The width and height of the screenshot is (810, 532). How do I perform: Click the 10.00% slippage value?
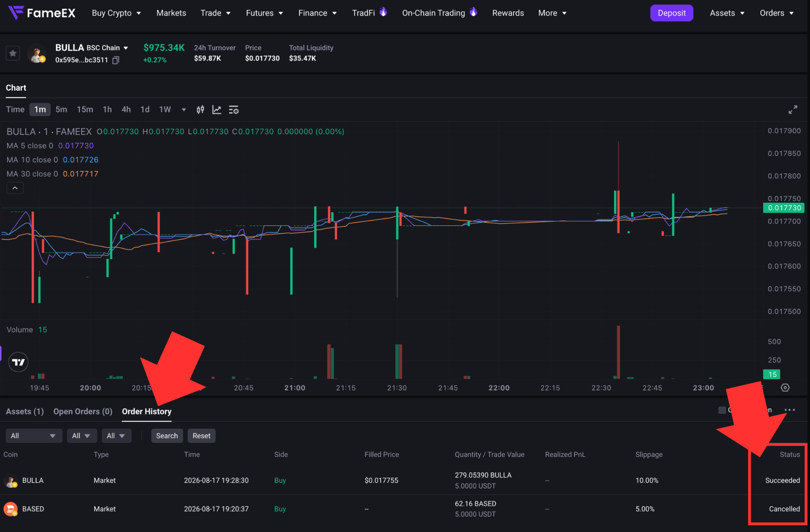click(x=647, y=481)
